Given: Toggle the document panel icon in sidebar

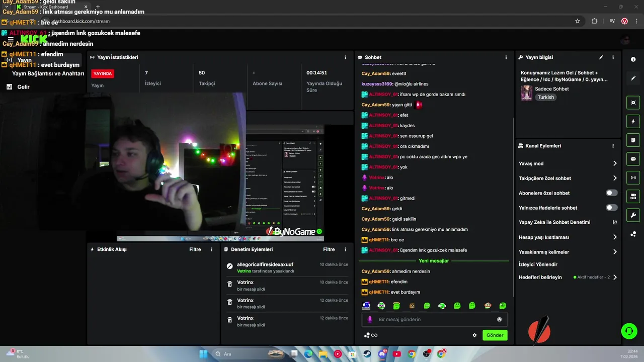Looking at the screenshot, I should 633,140.
